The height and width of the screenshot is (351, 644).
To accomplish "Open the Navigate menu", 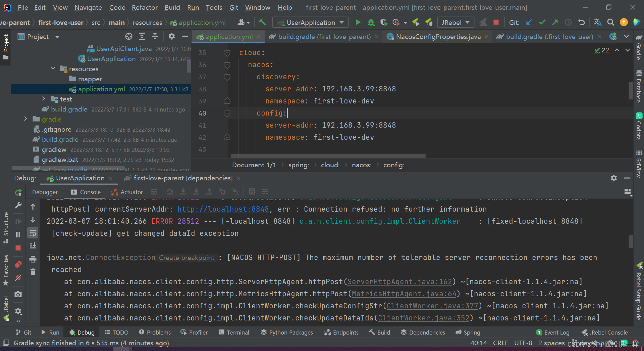I will click(88, 7).
